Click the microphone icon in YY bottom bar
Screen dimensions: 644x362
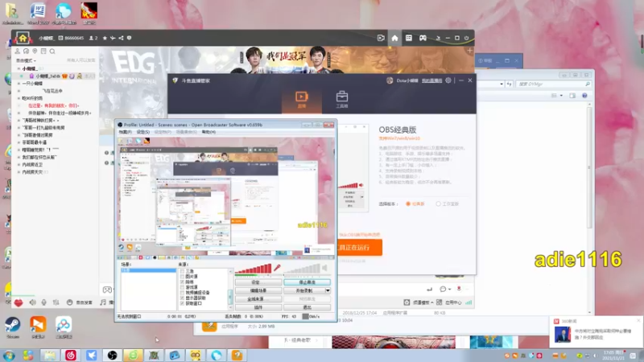pos(44,302)
